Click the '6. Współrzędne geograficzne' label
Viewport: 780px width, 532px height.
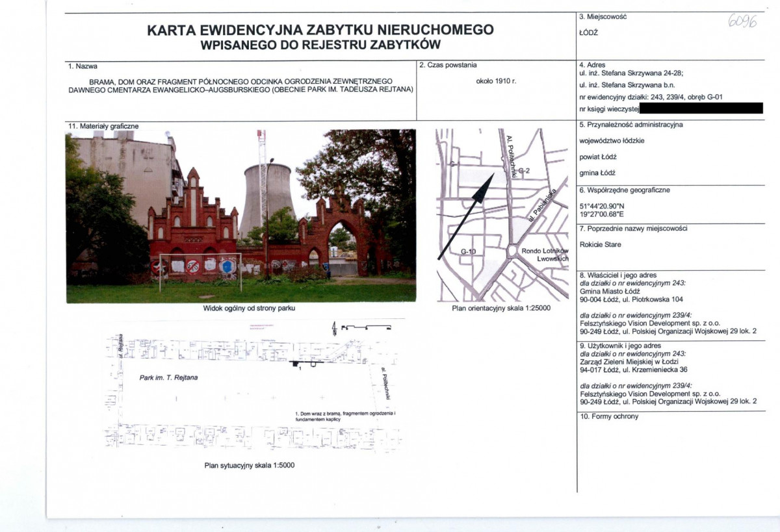coord(624,190)
